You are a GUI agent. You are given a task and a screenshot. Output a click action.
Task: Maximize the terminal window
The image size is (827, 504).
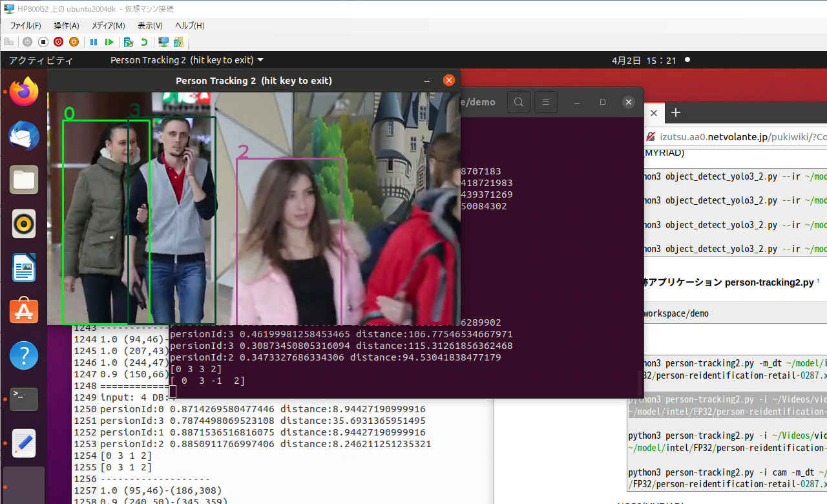click(x=603, y=102)
